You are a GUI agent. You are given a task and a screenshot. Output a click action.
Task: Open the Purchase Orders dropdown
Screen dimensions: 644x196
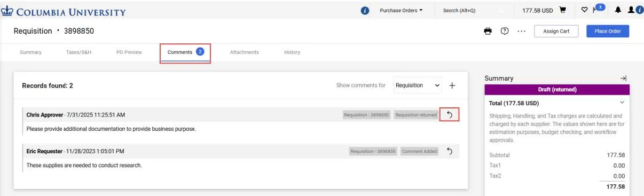pyautogui.click(x=401, y=11)
